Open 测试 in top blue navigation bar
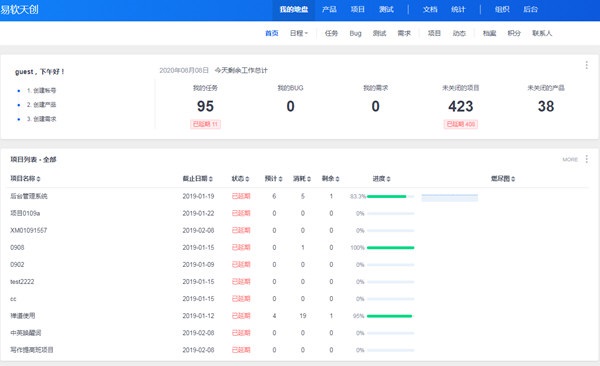Viewport: 600px width, 366px height. [x=386, y=10]
